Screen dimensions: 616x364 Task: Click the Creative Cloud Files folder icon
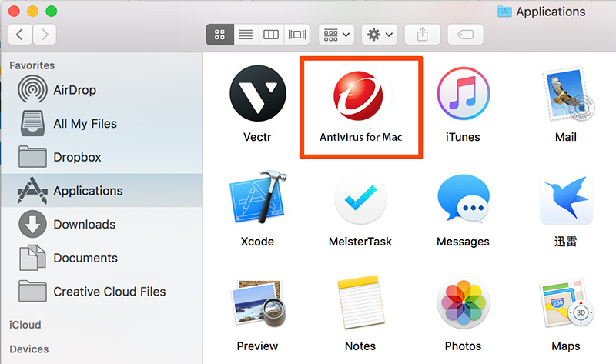pos(32,291)
